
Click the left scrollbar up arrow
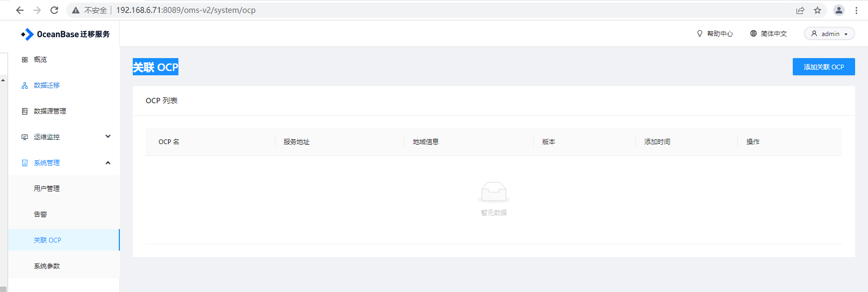(3, 80)
